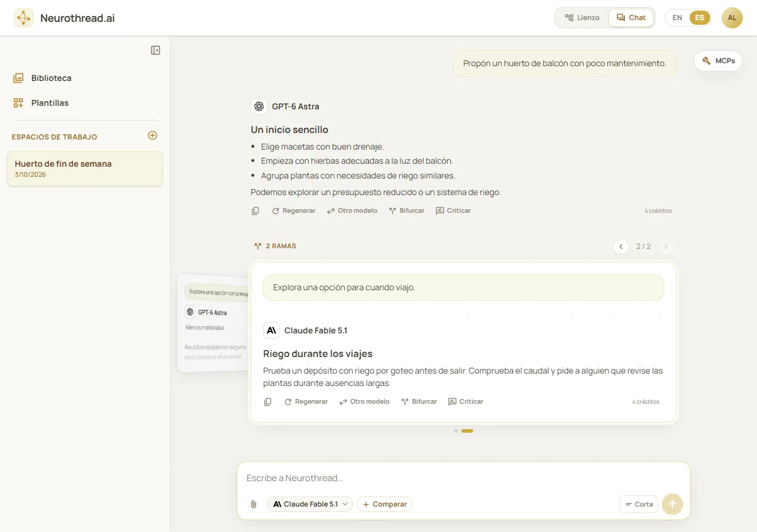Open the MCPs tools panel
757x532 pixels.
(x=718, y=61)
